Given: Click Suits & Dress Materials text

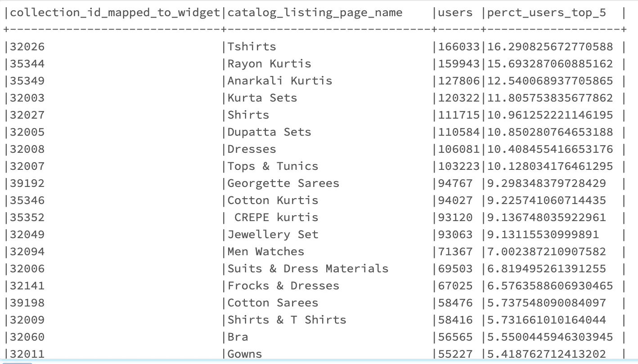Looking at the screenshot, I should 308,269.
